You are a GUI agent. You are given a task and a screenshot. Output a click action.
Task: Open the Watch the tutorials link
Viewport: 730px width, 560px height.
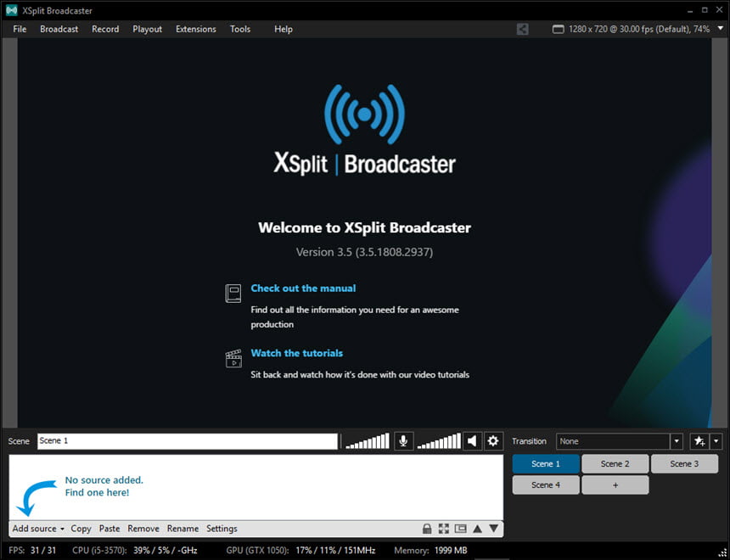pos(296,353)
